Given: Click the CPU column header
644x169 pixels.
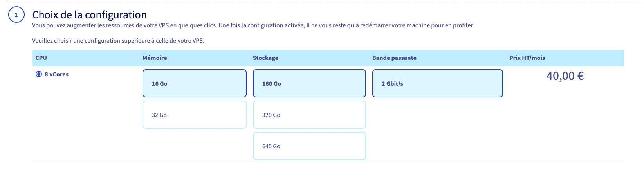Looking at the screenshot, I should click(41, 58).
